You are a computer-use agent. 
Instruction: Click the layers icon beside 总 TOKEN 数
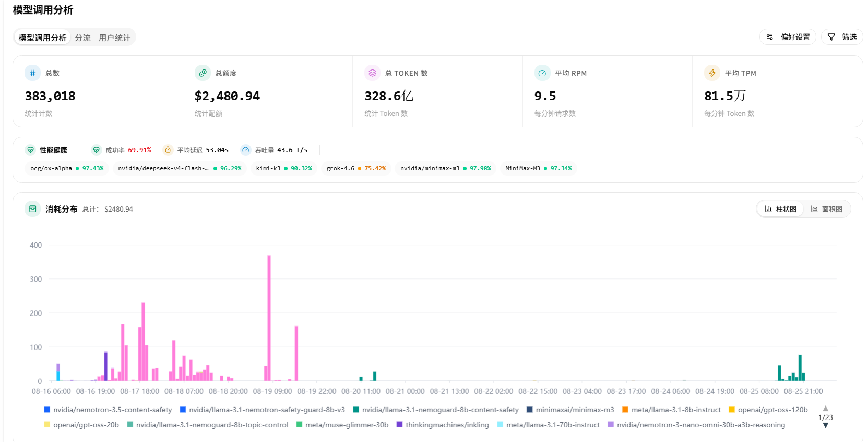(372, 73)
